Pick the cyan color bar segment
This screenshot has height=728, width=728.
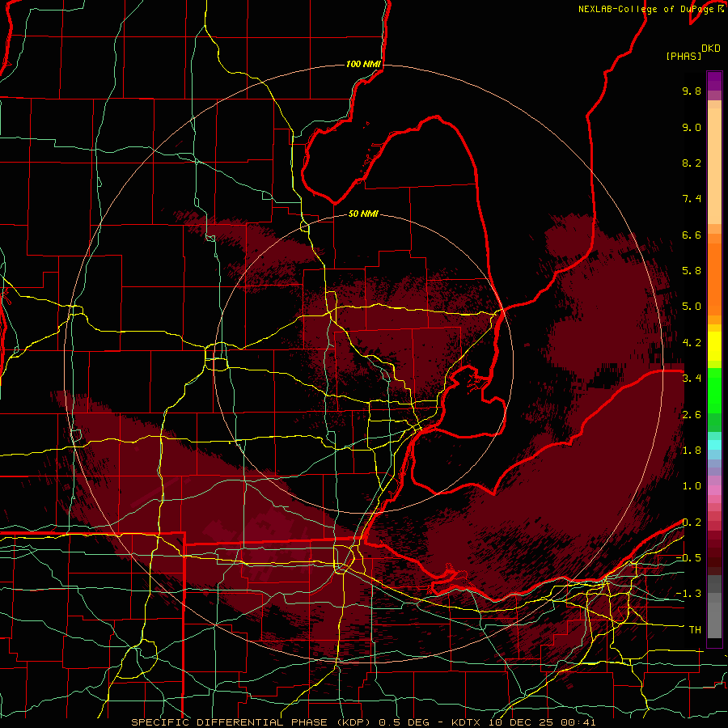click(x=714, y=445)
